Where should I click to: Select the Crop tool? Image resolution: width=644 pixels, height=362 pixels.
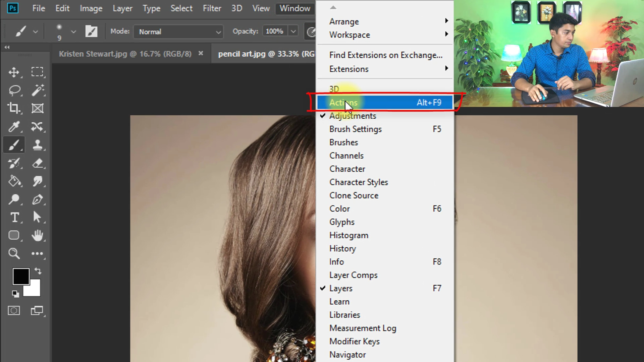point(14,108)
